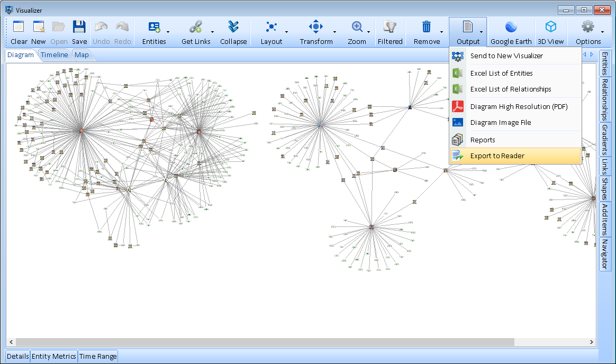
Task: Expand the Zoom dropdown arrow
Action: tap(368, 32)
